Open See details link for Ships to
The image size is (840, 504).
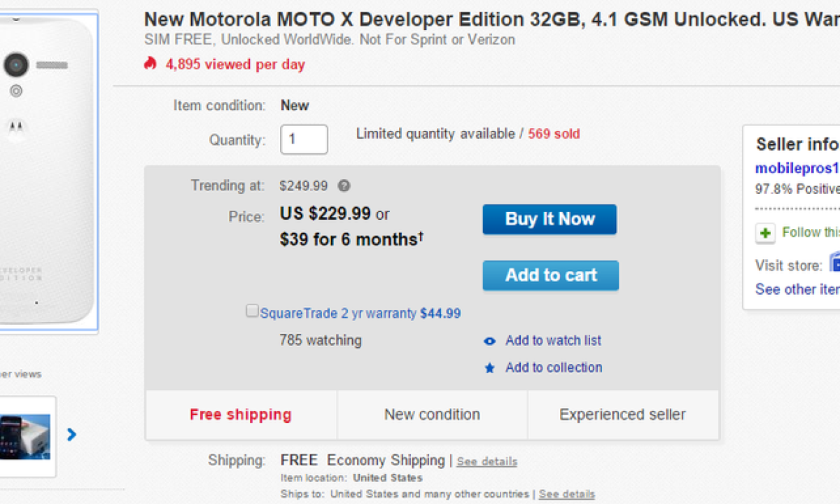(567, 494)
